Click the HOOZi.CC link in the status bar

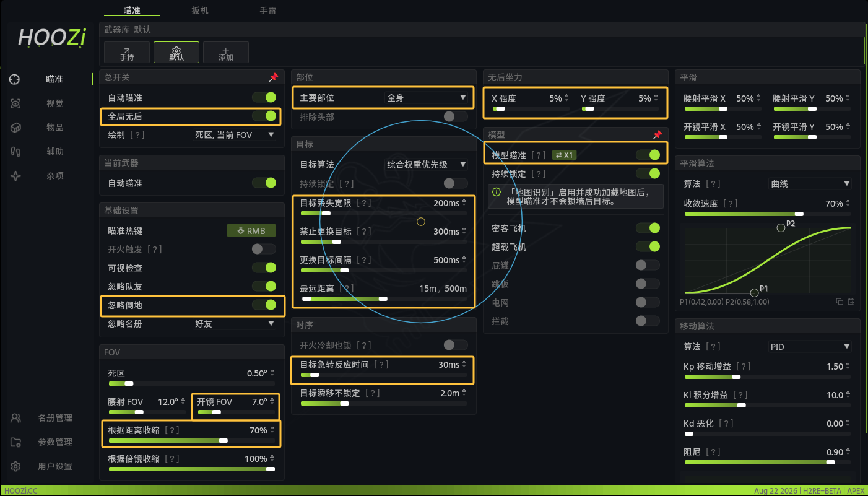pos(21,491)
